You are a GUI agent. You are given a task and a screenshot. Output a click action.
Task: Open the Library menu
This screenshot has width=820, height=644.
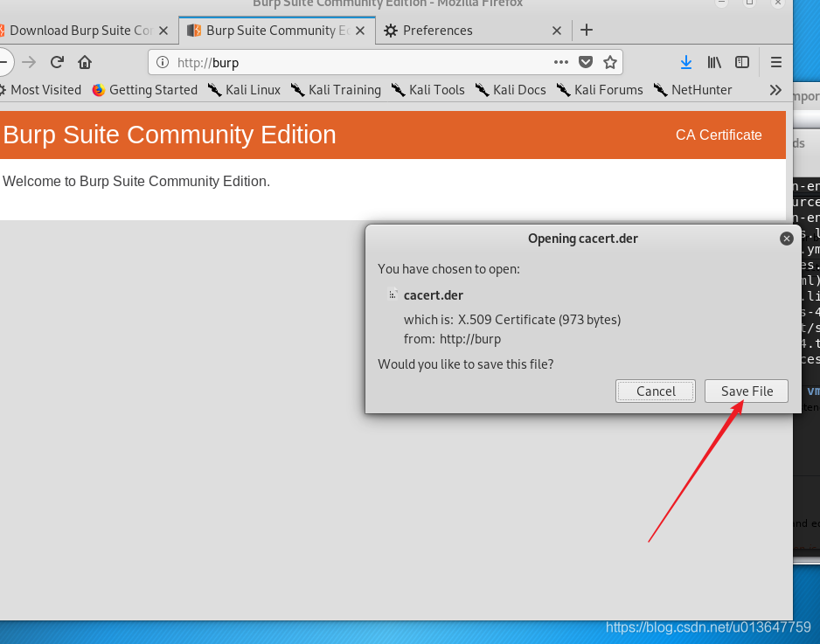click(714, 62)
